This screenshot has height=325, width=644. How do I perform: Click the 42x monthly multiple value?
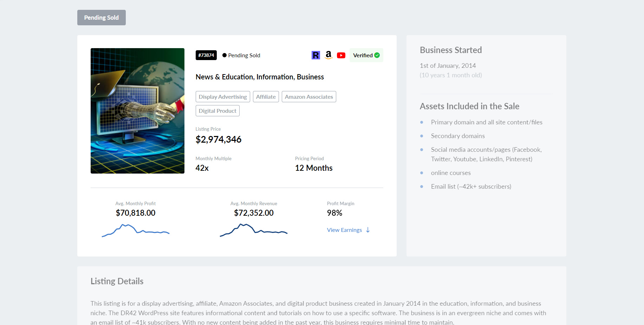pyautogui.click(x=202, y=168)
